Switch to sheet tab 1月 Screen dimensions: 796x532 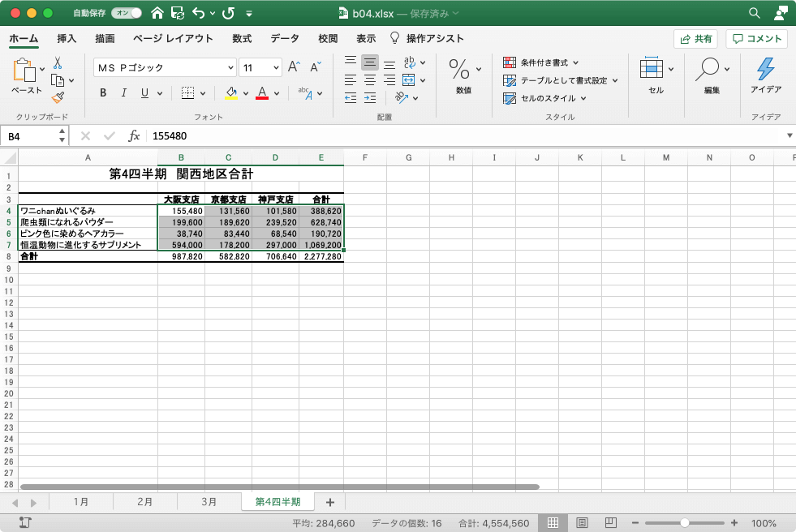click(x=80, y=501)
